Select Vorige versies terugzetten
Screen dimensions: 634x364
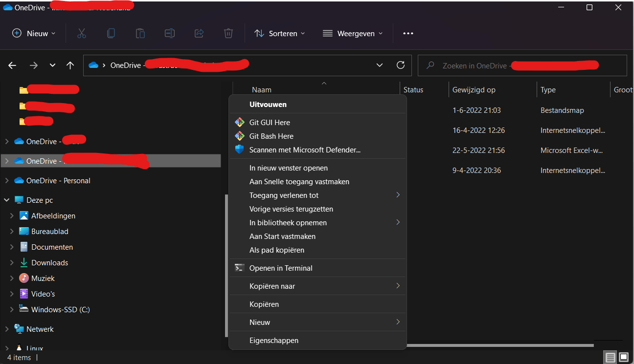[317, 209]
